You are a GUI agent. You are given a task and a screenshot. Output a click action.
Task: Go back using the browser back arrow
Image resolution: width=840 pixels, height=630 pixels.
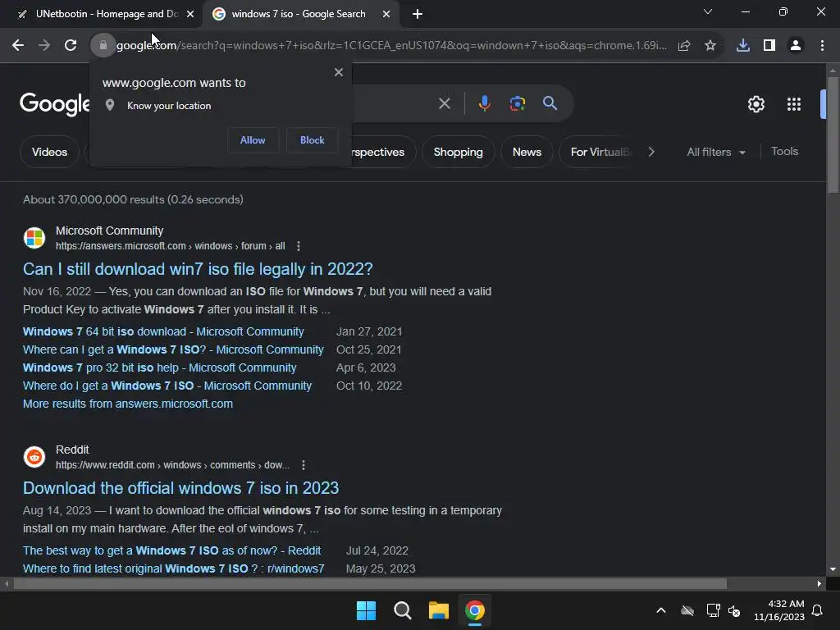click(x=18, y=46)
